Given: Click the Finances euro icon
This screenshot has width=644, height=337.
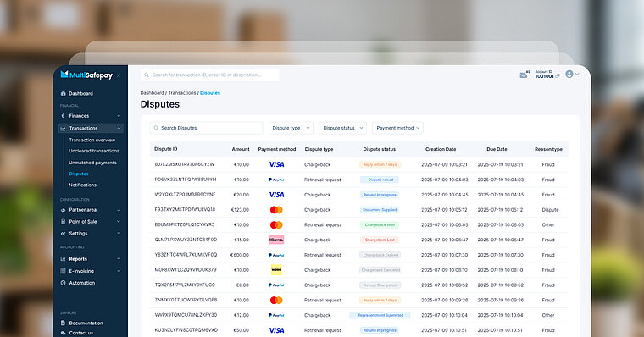Looking at the screenshot, I should point(64,116).
